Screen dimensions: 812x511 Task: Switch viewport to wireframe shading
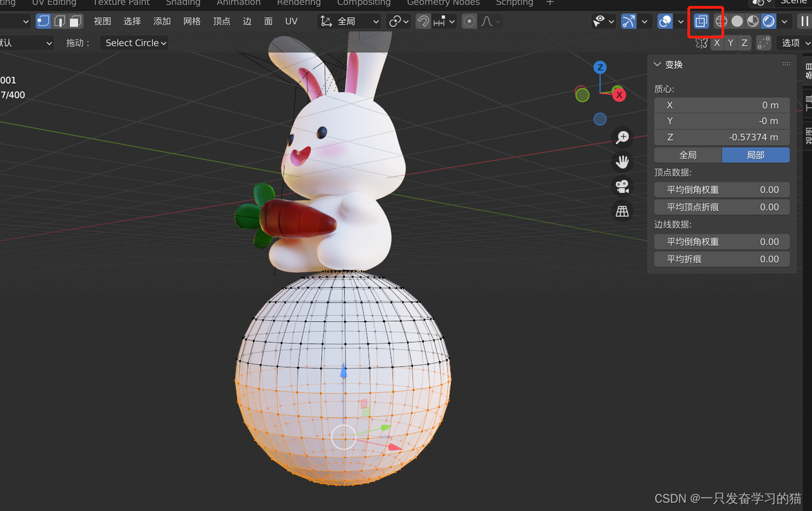click(x=721, y=21)
